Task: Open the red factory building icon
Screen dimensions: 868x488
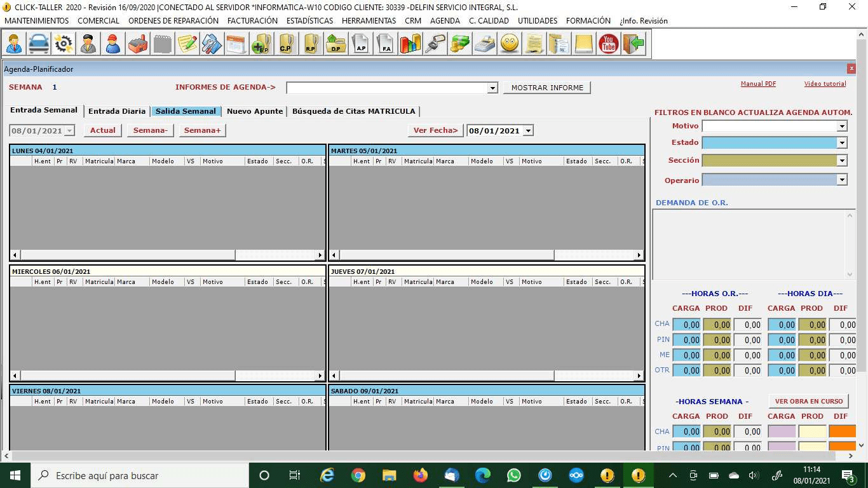Action: 138,44
